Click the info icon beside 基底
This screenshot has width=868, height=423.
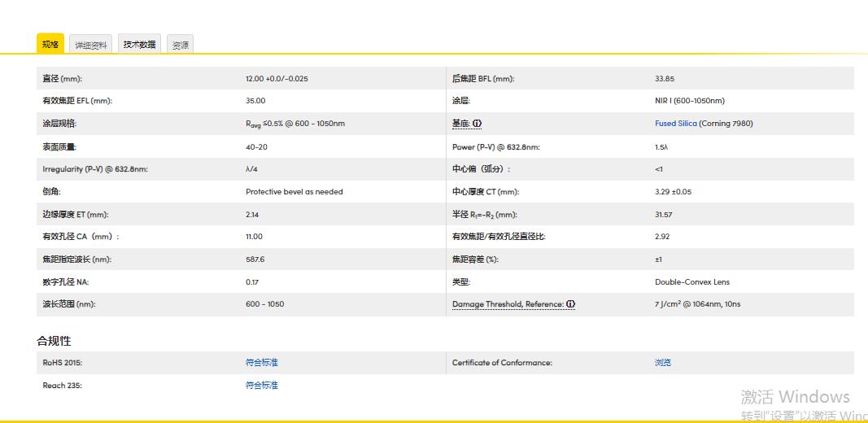(x=478, y=124)
